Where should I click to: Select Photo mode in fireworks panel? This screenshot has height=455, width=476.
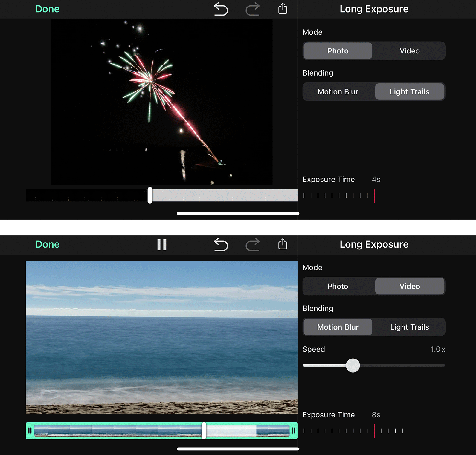(x=338, y=51)
